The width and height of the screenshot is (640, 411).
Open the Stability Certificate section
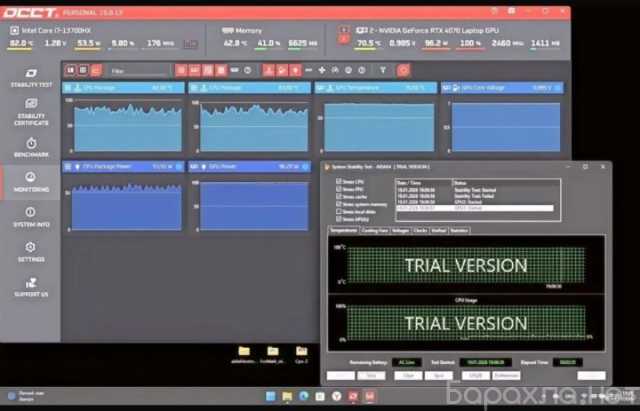[x=31, y=111]
